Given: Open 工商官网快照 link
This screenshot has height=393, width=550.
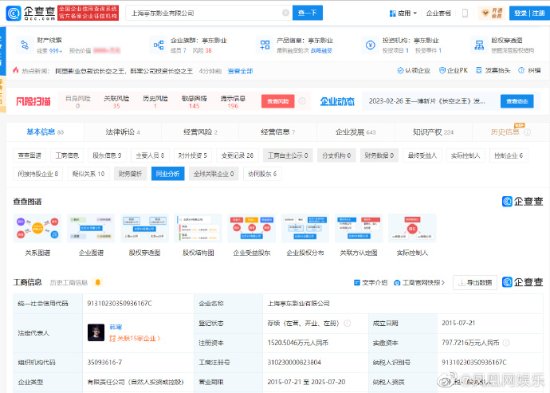Looking at the screenshot, I should [420, 282].
